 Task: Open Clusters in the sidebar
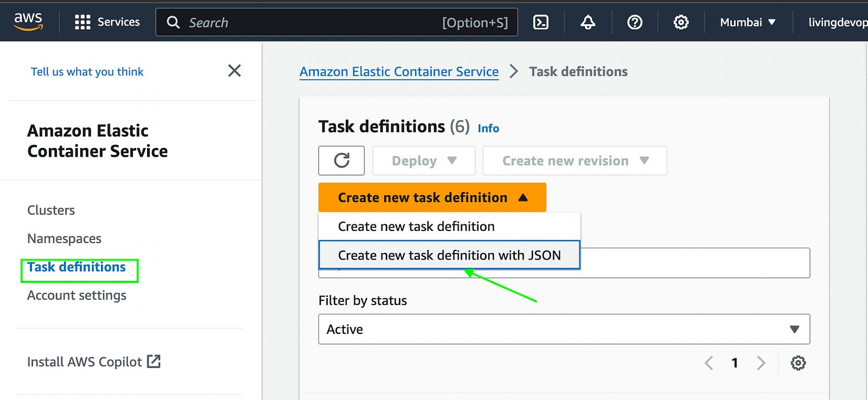pyautogui.click(x=51, y=210)
